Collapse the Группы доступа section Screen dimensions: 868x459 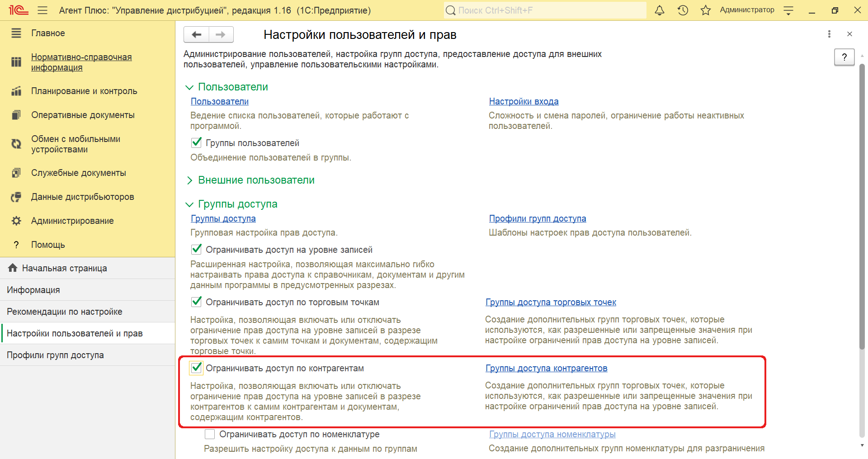(x=189, y=204)
